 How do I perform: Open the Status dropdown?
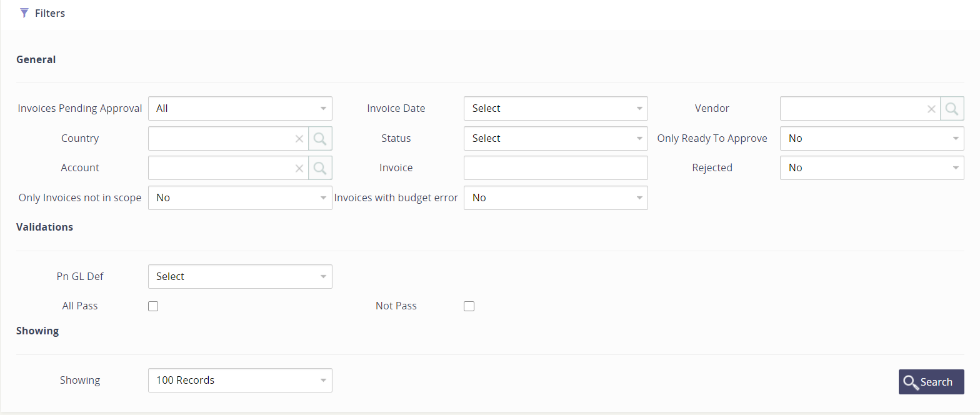click(x=556, y=139)
